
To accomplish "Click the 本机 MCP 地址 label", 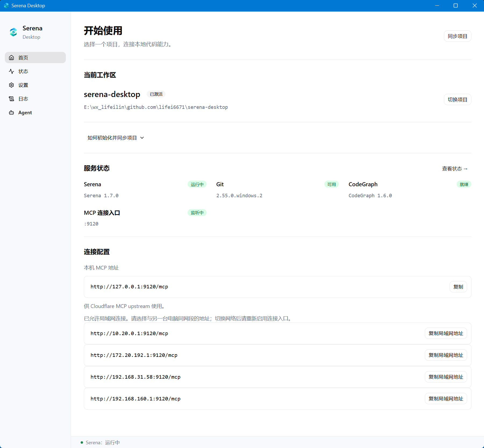I will tap(101, 268).
